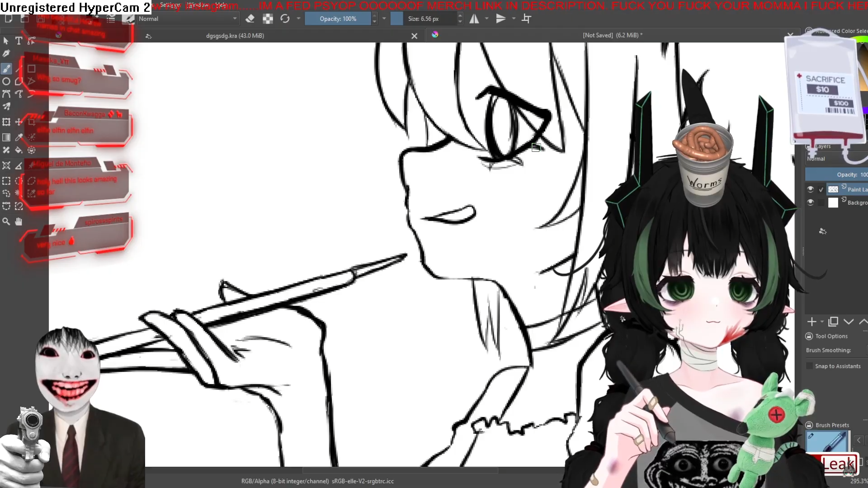Expand add-layer options arrow beside plus
This screenshot has height=488, width=868.
822,322
